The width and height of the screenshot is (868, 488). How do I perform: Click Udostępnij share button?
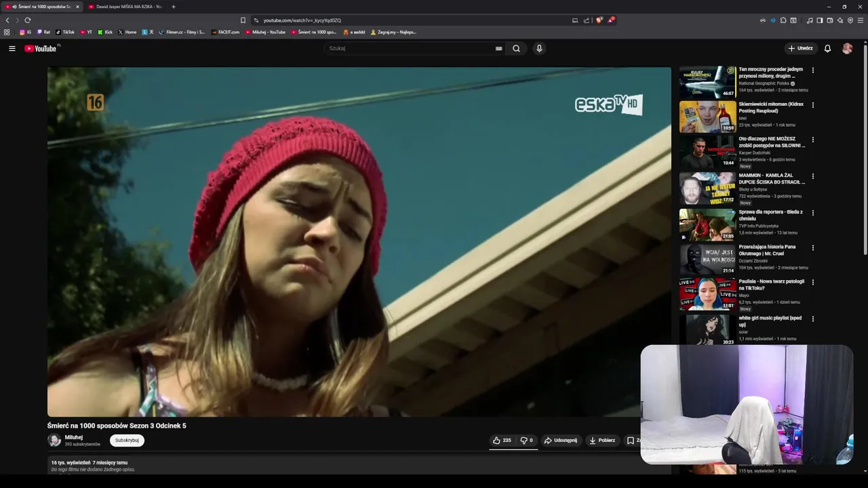[x=561, y=440]
